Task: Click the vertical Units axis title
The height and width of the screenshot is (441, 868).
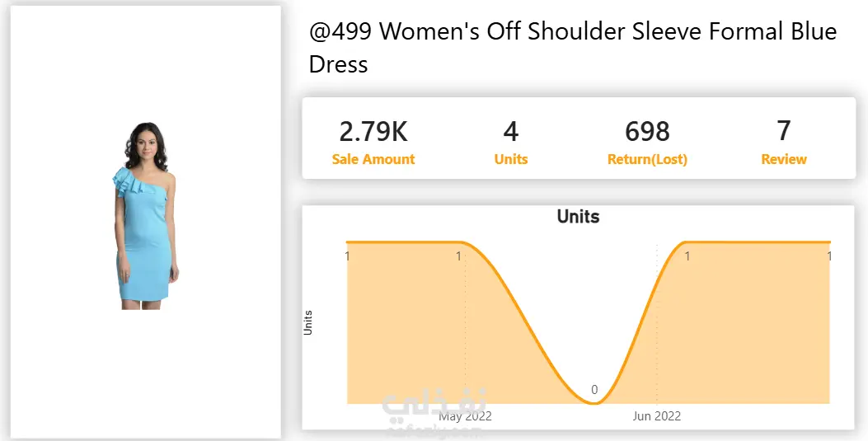Action: [x=308, y=322]
